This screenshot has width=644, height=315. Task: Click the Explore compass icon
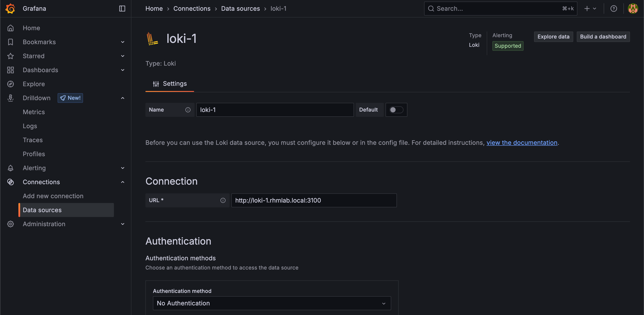[11, 84]
